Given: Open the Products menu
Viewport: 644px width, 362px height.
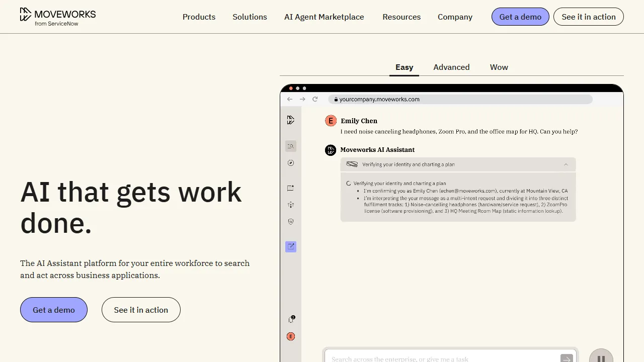Looking at the screenshot, I should 199,17.
